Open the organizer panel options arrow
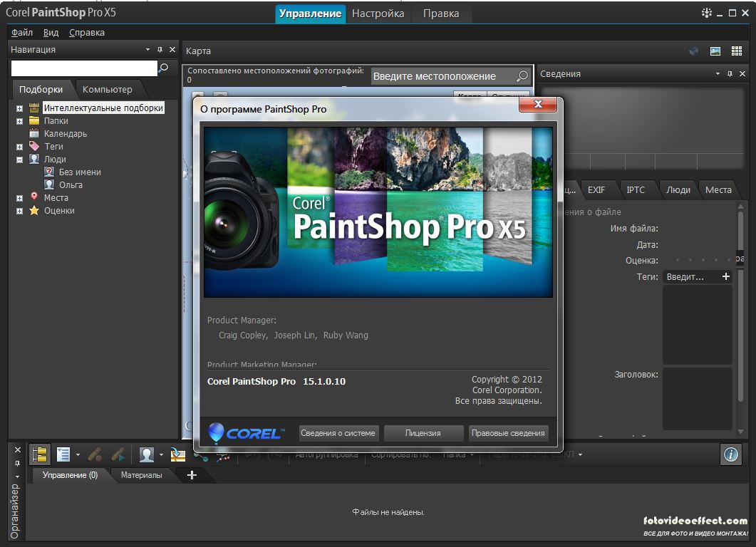This screenshot has width=756, height=547. tap(18, 476)
